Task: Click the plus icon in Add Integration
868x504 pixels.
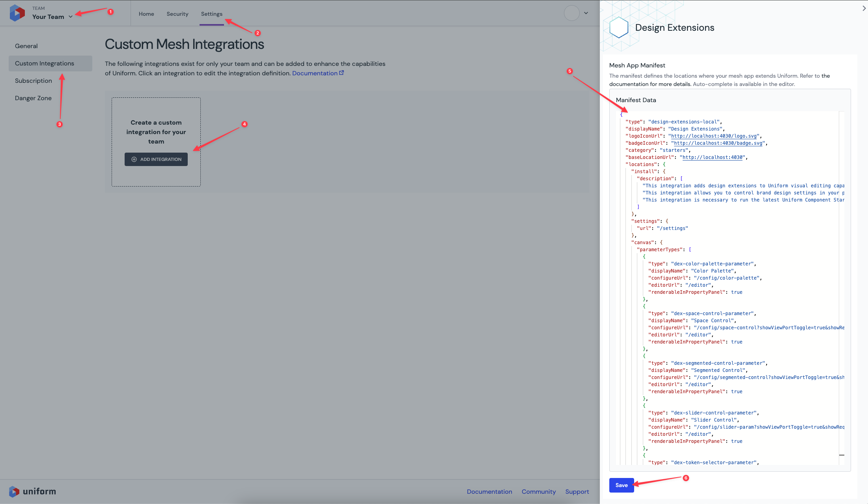Action: (x=134, y=159)
